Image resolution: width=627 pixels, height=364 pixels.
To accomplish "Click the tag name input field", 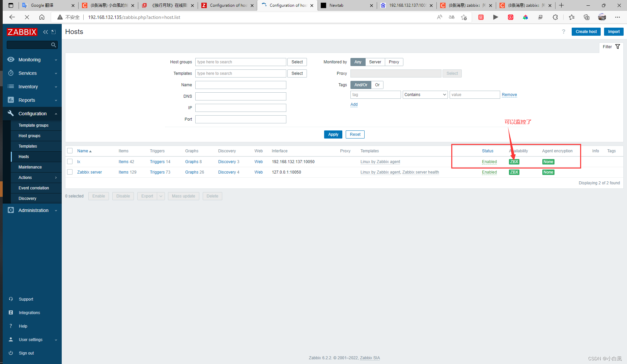I will [376, 95].
